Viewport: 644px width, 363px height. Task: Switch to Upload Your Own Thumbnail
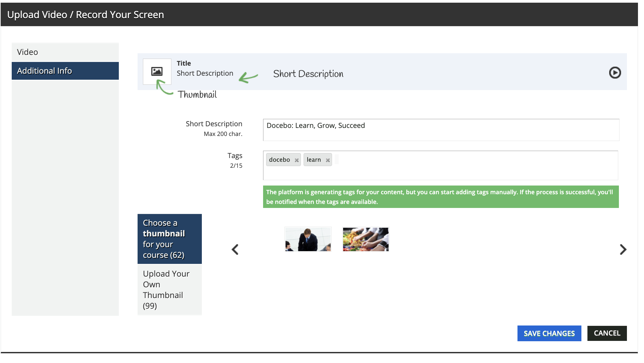click(x=169, y=289)
